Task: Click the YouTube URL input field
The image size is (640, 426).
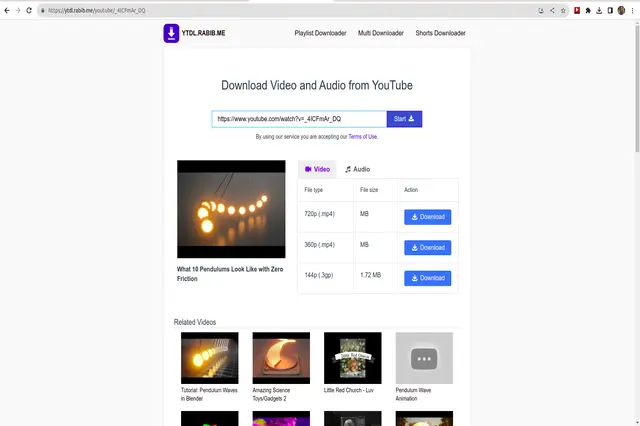Action: click(x=299, y=119)
